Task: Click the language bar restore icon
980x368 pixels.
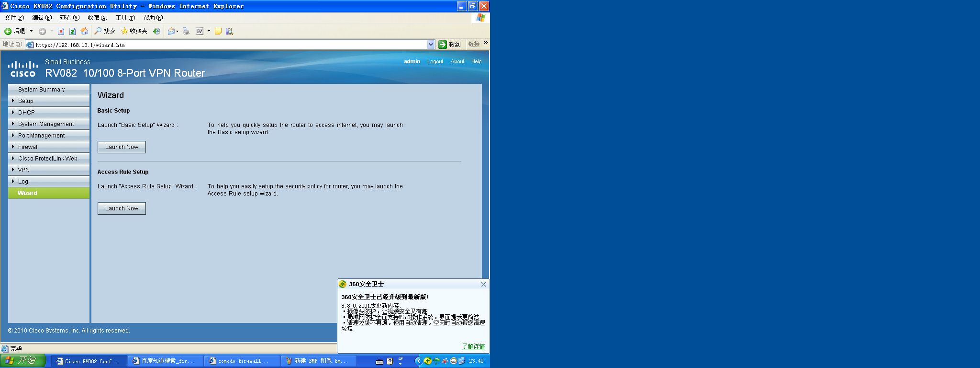Action: tap(401, 358)
